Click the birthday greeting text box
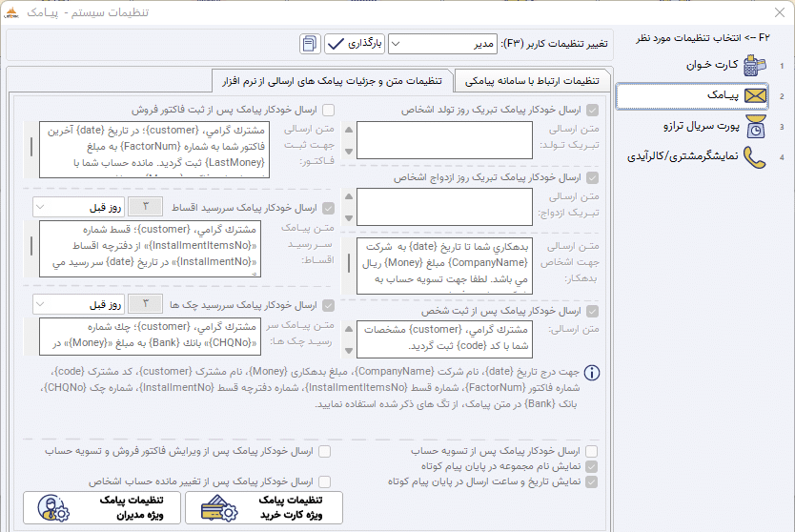The image size is (795, 532). click(444, 140)
